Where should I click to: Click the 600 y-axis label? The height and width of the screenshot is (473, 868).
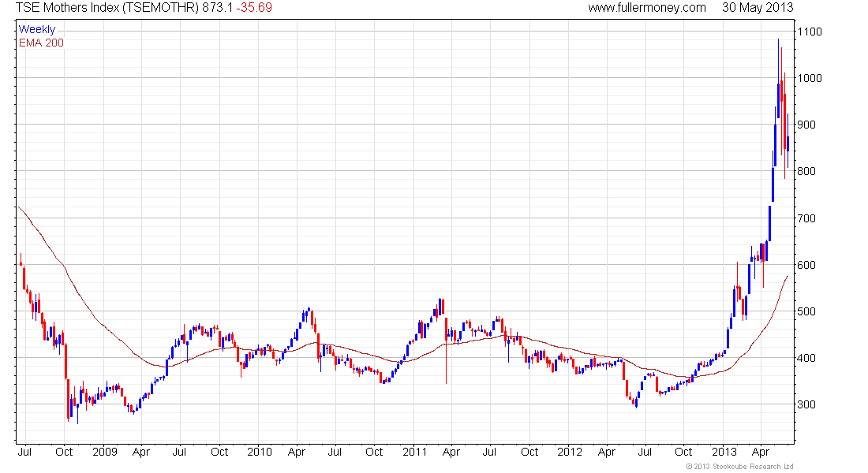pos(806,264)
